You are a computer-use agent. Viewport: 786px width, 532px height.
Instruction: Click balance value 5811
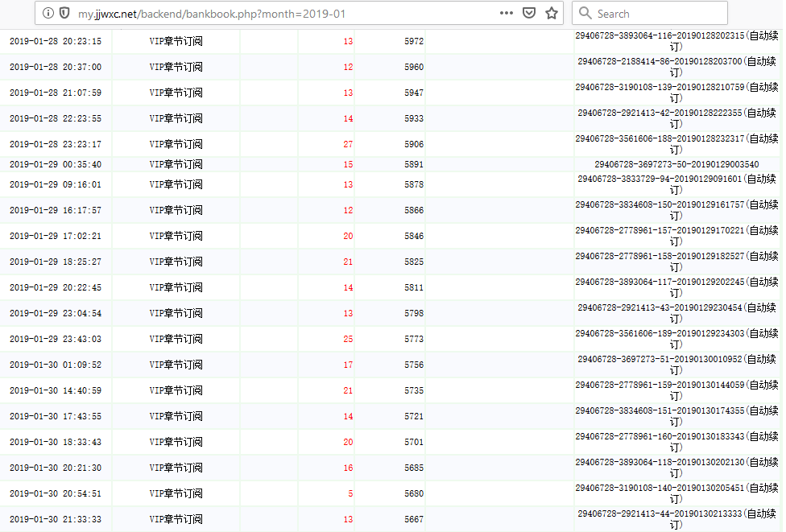(414, 287)
